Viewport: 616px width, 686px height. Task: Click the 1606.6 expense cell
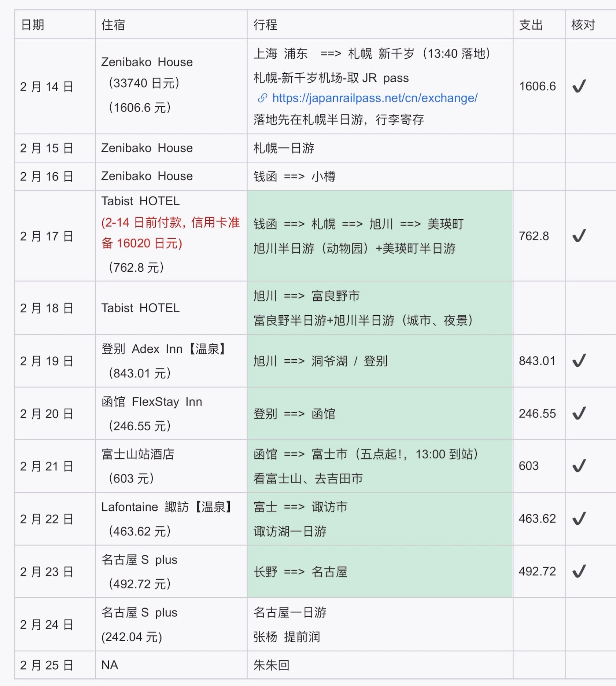tap(537, 87)
